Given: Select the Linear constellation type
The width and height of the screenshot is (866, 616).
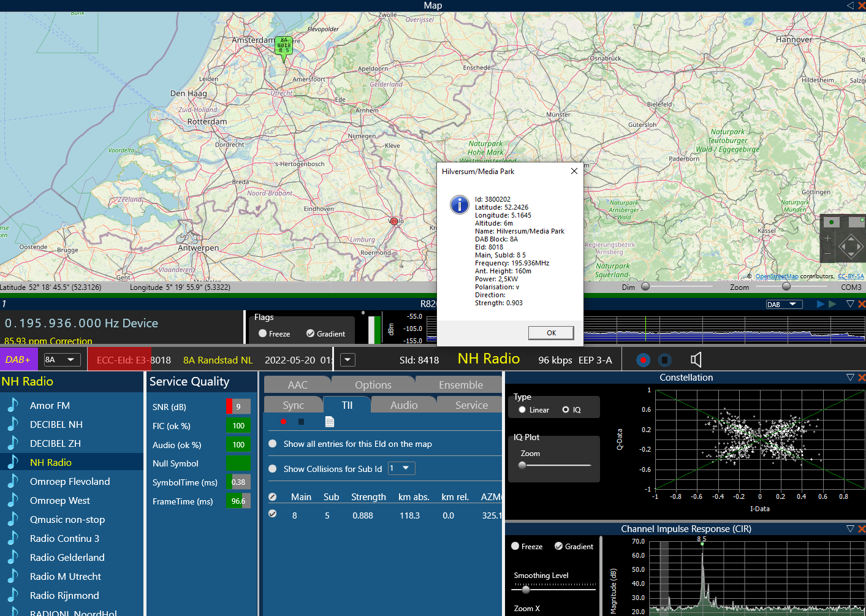Looking at the screenshot, I should click(522, 410).
